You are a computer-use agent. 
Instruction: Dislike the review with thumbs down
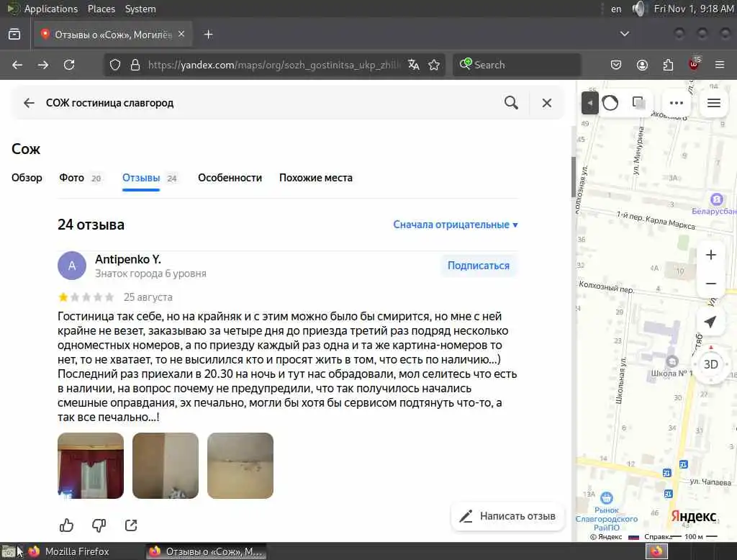[x=99, y=525]
